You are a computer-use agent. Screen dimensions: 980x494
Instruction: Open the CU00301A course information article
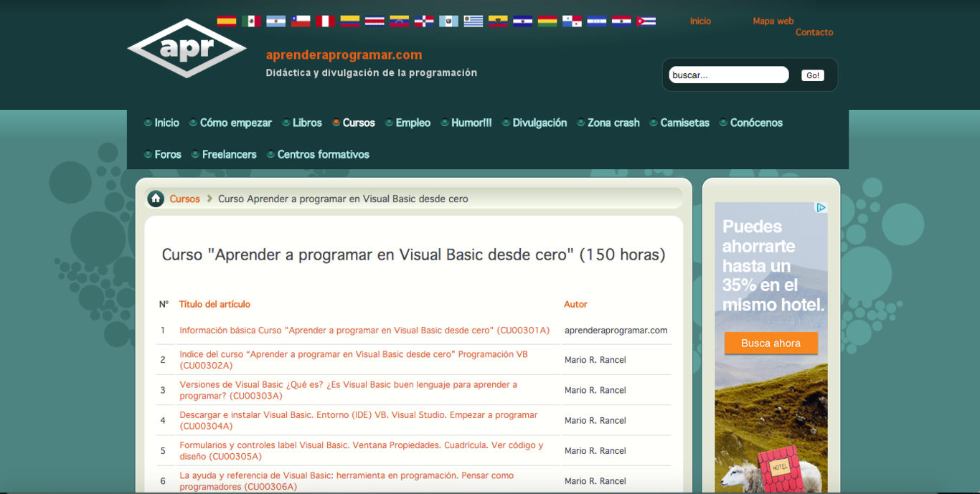click(x=364, y=331)
